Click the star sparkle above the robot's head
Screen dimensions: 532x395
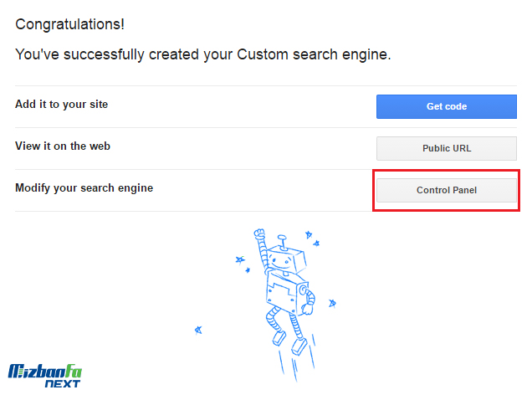coord(307,235)
